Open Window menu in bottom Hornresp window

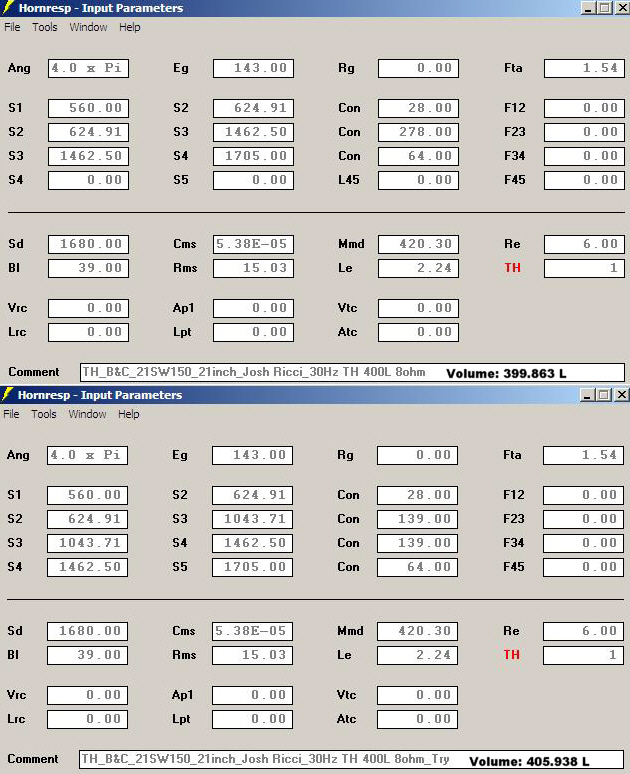pyautogui.click(x=87, y=414)
